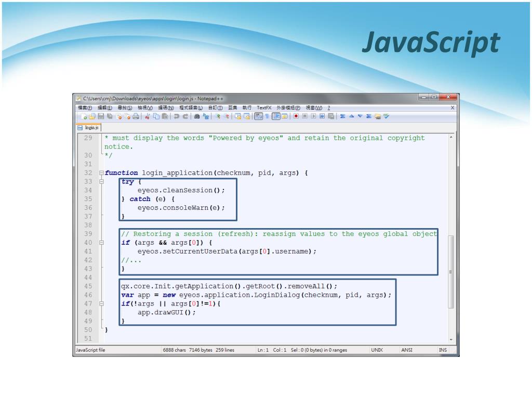
Task: Click the blue up triangle toolbar icon
Action: (352, 116)
